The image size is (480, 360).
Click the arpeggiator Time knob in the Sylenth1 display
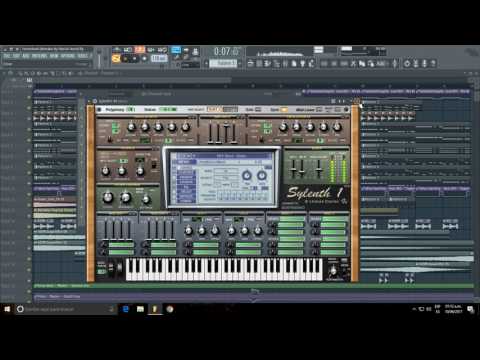[x=247, y=175]
